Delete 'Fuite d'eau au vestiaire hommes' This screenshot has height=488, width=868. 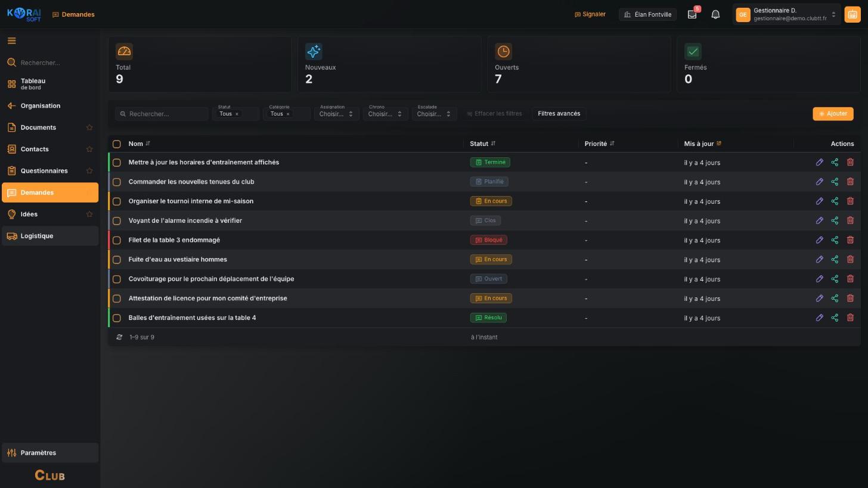pyautogui.click(x=850, y=259)
